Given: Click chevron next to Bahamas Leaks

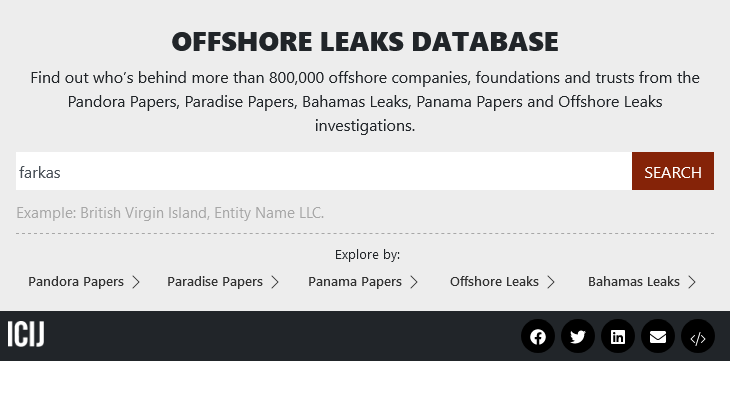Looking at the screenshot, I should [692, 282].
